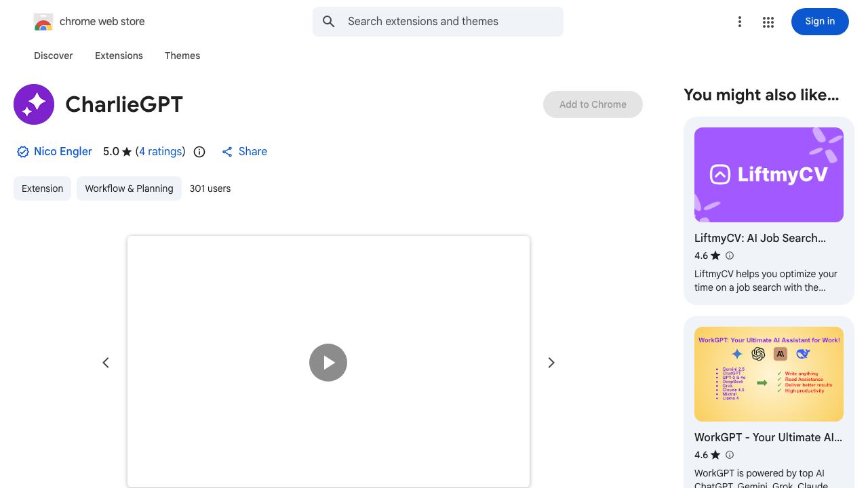This screenshot has width=868, height=488.
Task: Click the CharlieGPT purple sparkle icon
Action: (34, 104)
